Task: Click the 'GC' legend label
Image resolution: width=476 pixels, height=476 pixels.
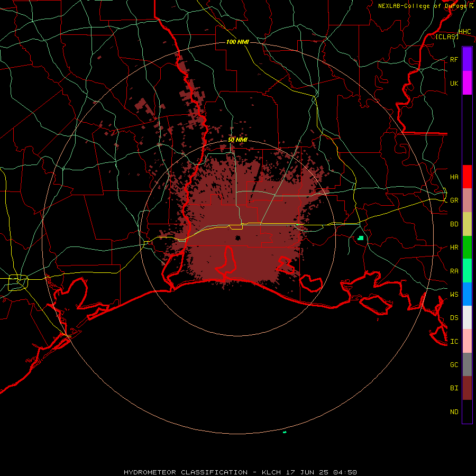Action: point(454,364)
